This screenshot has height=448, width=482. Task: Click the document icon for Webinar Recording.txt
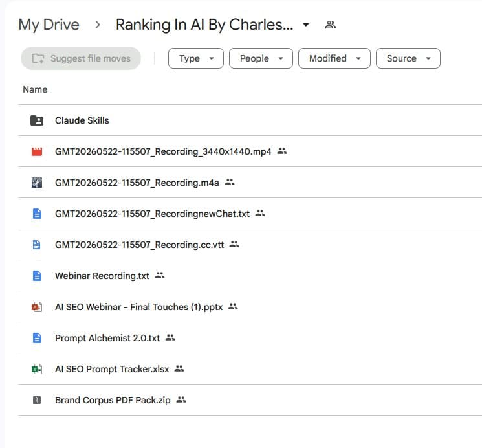[37, 276]
